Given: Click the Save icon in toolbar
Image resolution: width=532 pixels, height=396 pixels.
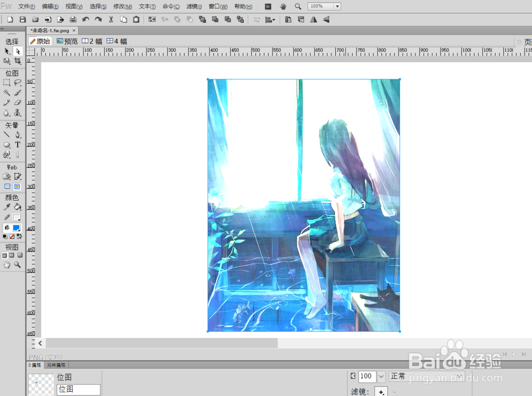Looking at the screenshot, I should pyautogui.click(x=23, y=20).
